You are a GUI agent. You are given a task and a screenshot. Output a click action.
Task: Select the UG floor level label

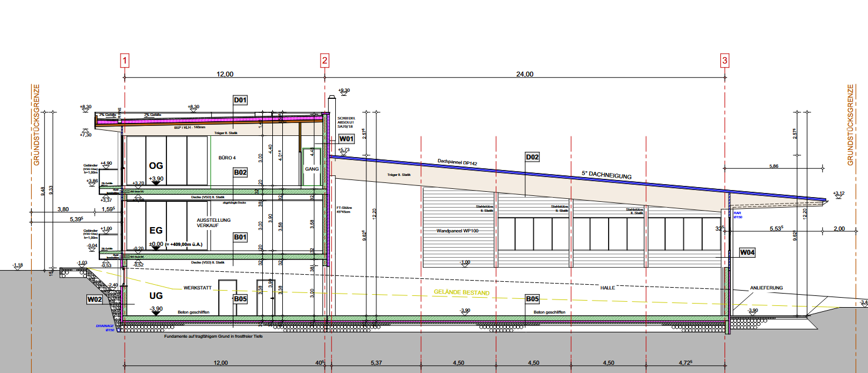156,295
